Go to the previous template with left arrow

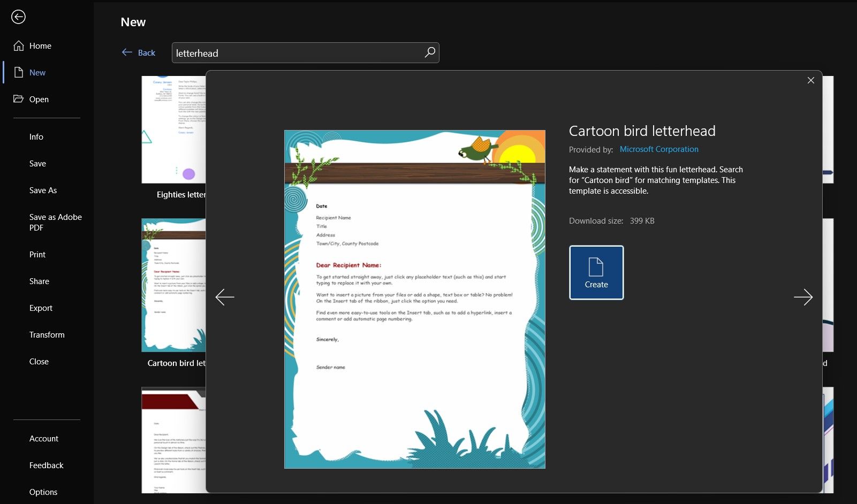pyautogui.click(x=225, y=297)
